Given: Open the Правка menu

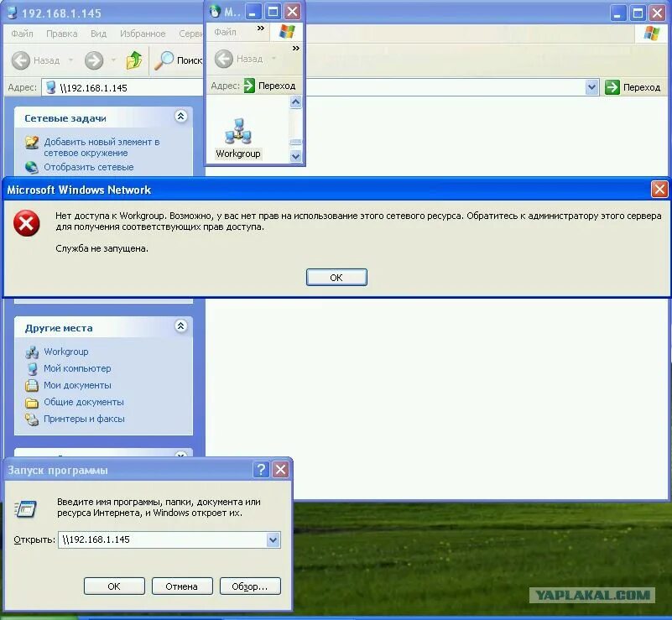Looking at the screenshot, I should tap(62, 34).
